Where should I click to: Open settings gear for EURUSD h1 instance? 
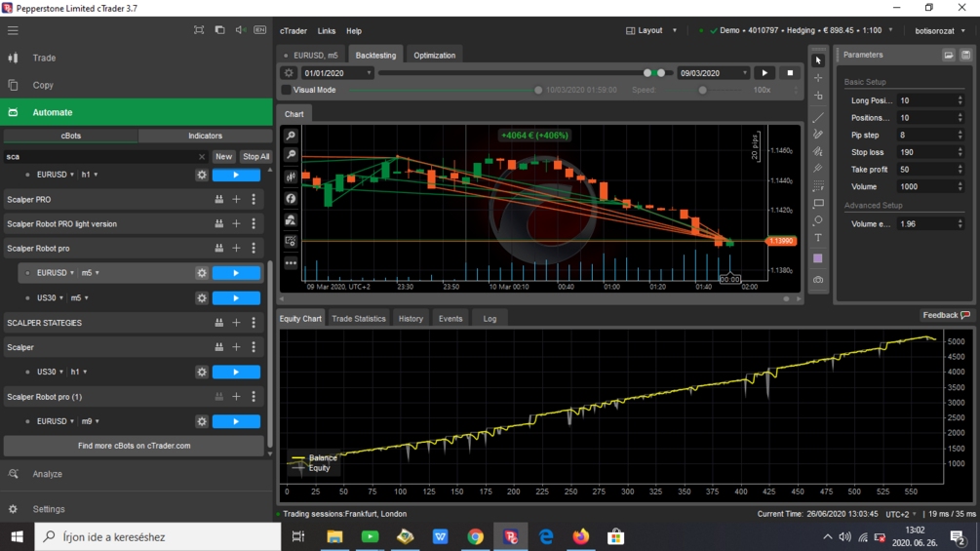[202, 175]
